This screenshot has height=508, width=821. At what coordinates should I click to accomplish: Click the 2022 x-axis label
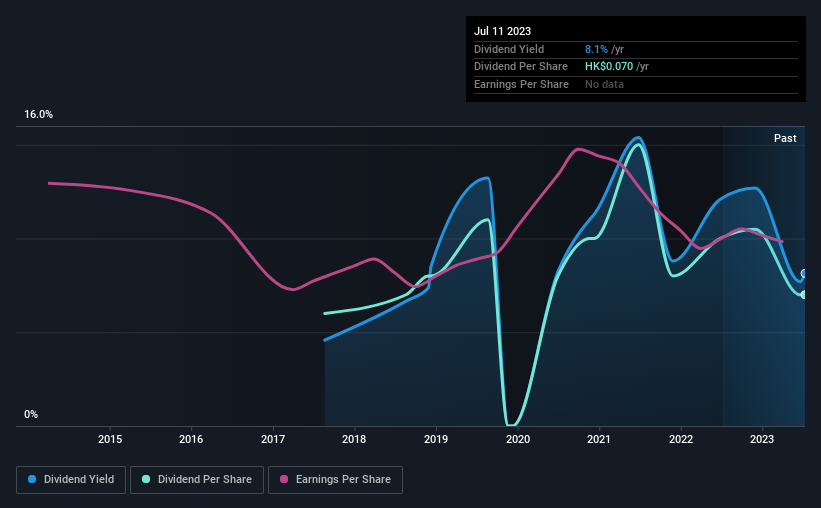click(x=681, y=439)
